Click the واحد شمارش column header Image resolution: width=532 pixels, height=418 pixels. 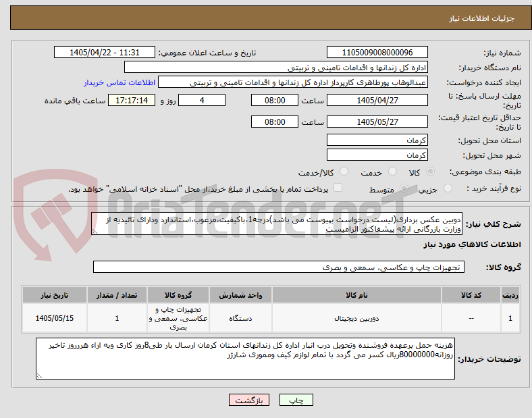(240, 295)
